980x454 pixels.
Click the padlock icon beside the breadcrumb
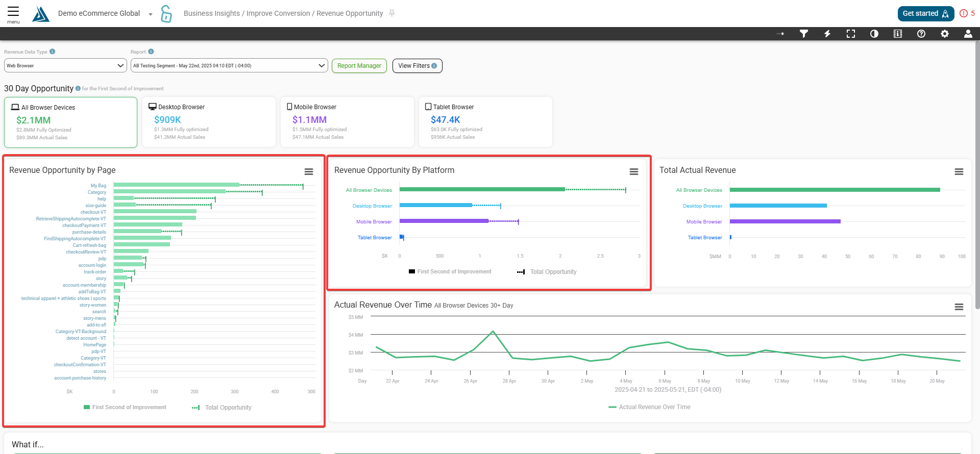click(166, 14)
